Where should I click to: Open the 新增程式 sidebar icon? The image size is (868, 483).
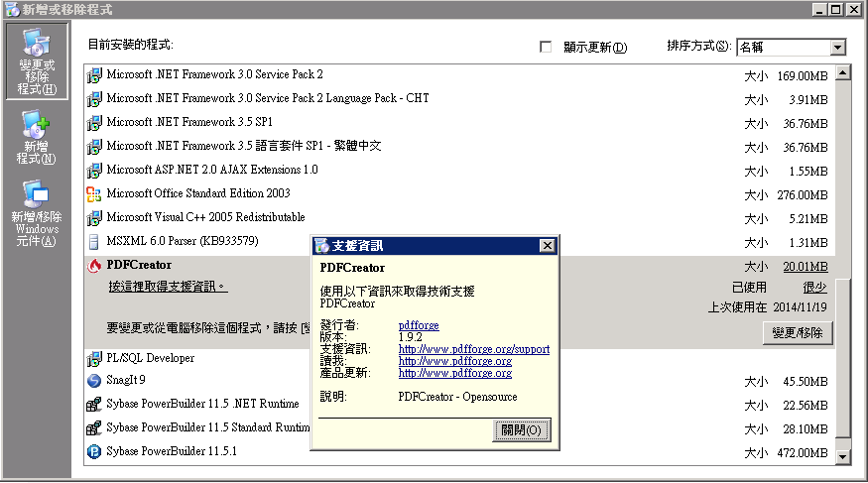click(37, 137)
